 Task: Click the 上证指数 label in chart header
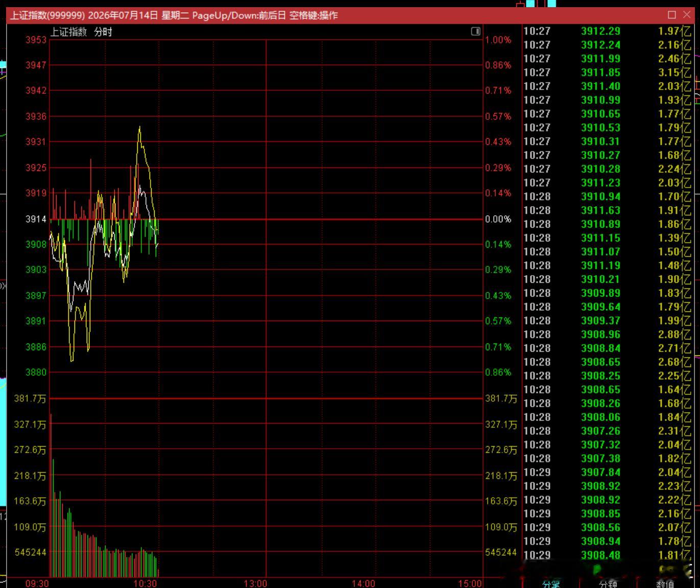(68, 32)
